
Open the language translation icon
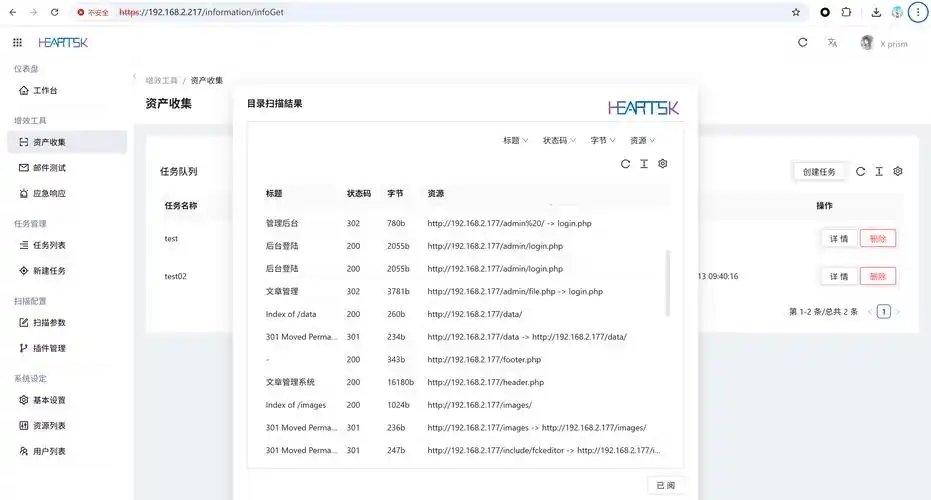click(x=832, y=43)
